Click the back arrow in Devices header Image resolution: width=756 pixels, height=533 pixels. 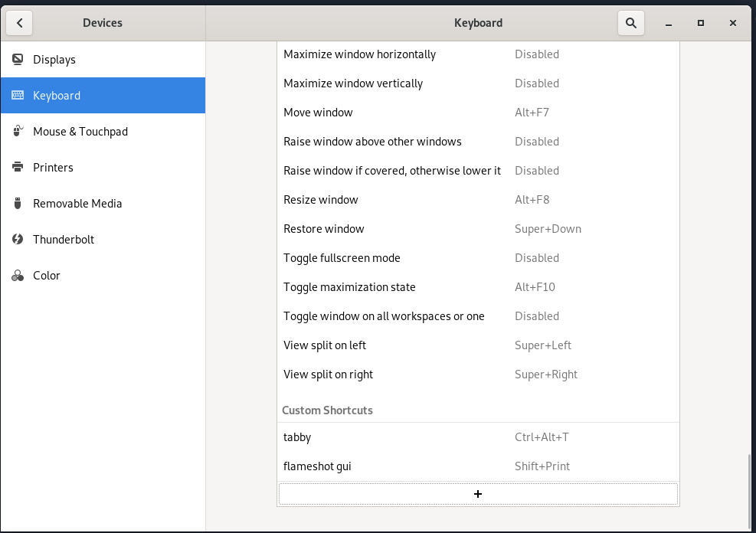(20, 23)
